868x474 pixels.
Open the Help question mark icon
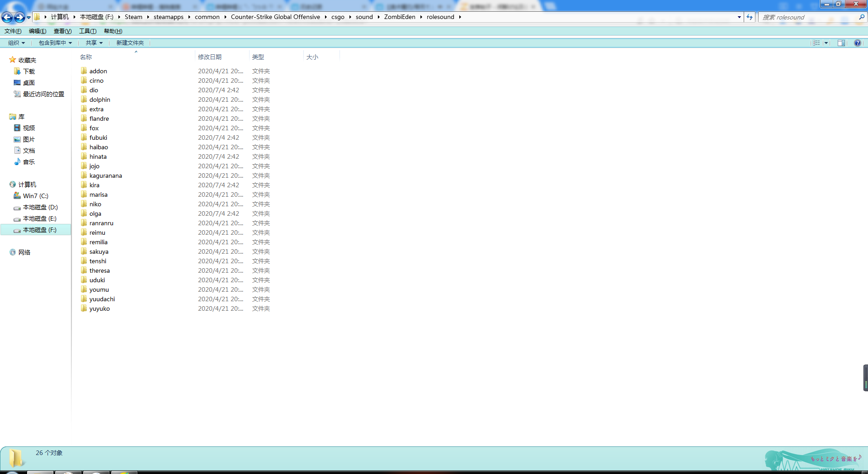[857, 43]
